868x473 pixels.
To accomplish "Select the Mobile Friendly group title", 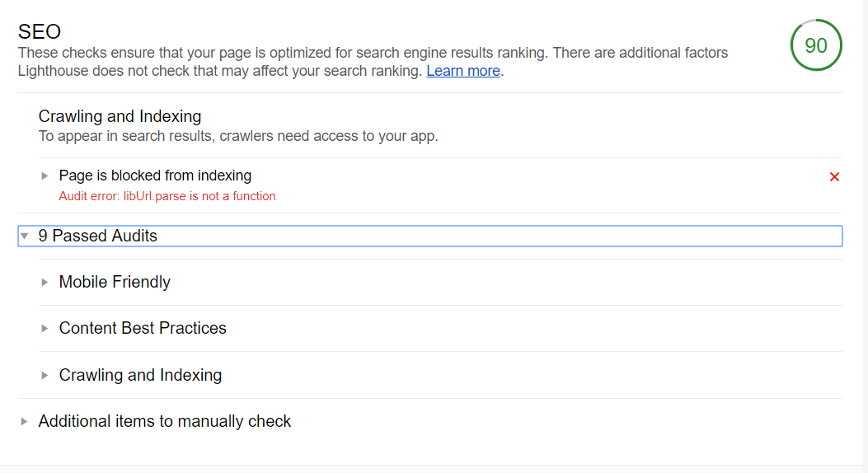I will click(x=115, y=282).
